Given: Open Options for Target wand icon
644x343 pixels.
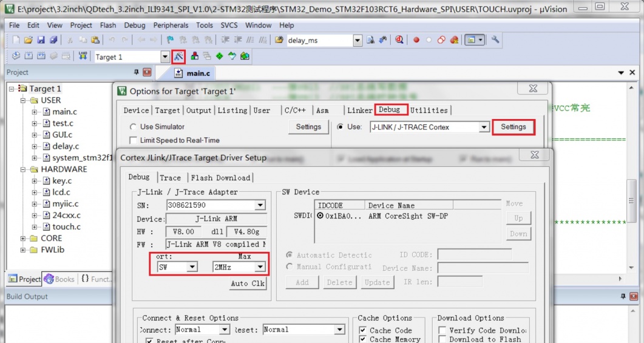Looking at the screenshot, I should (x=178, y=56).
